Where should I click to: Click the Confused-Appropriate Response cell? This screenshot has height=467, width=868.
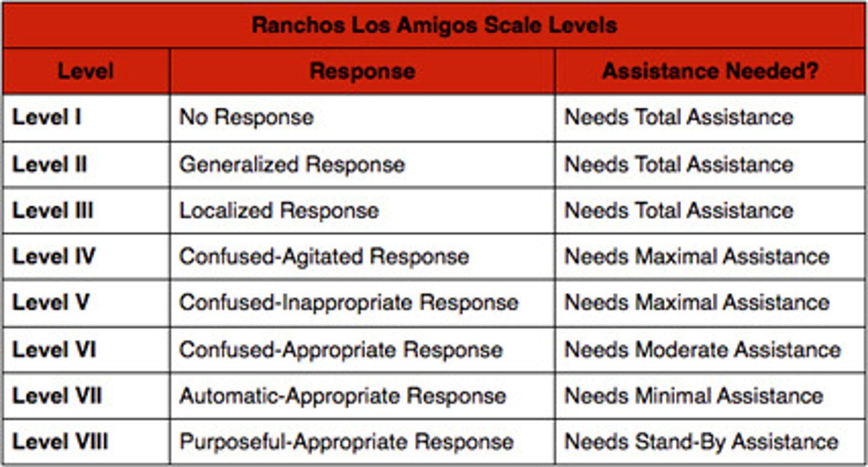[x=341, y=349]
